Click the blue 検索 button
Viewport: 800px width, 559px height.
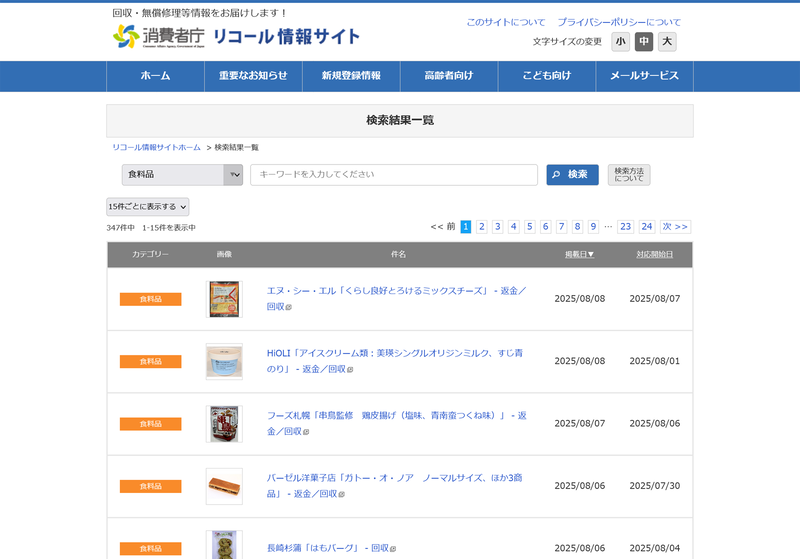[x=572, y=175]
